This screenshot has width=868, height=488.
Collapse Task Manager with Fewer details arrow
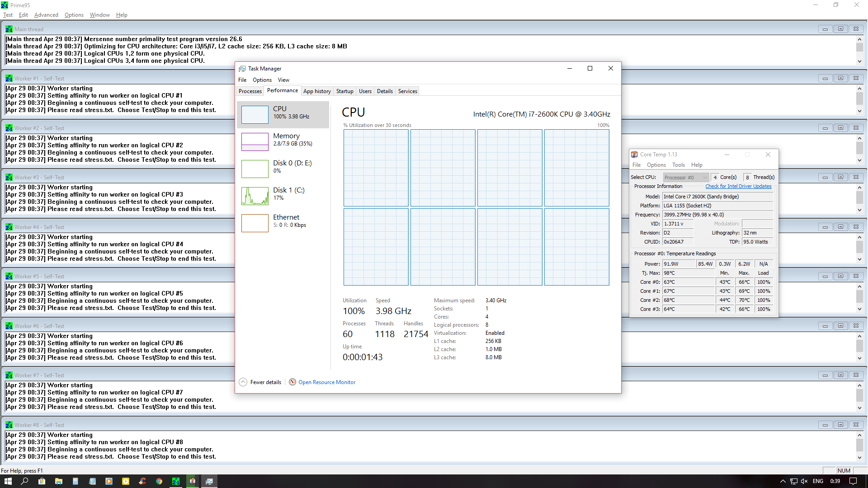[x=243, y=382]
